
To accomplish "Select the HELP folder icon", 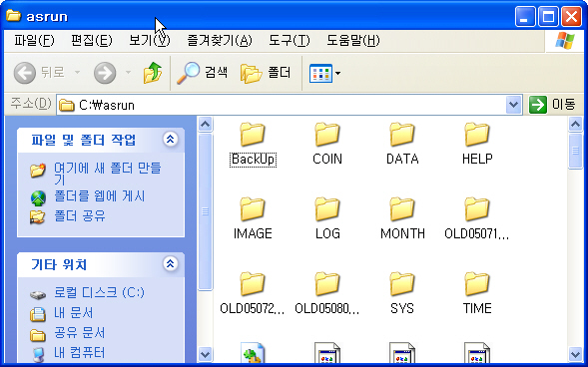I will click(477, 134).
